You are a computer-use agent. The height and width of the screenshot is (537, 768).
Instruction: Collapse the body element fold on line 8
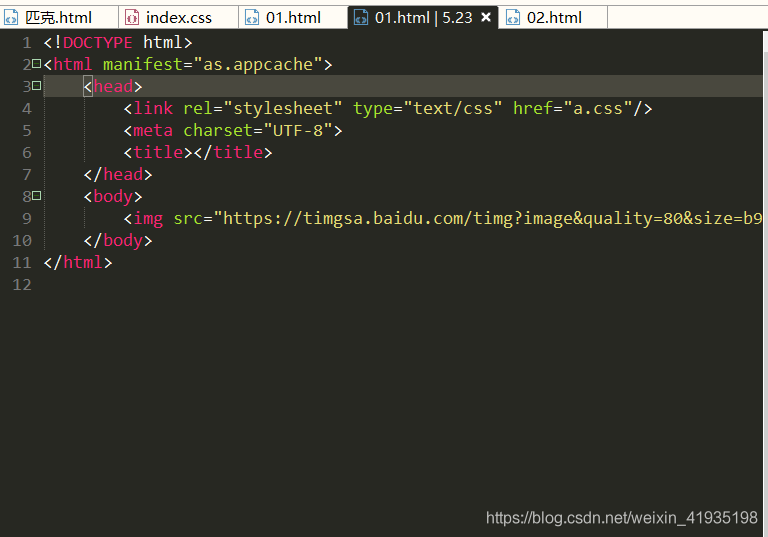click(x=36, y=196)
